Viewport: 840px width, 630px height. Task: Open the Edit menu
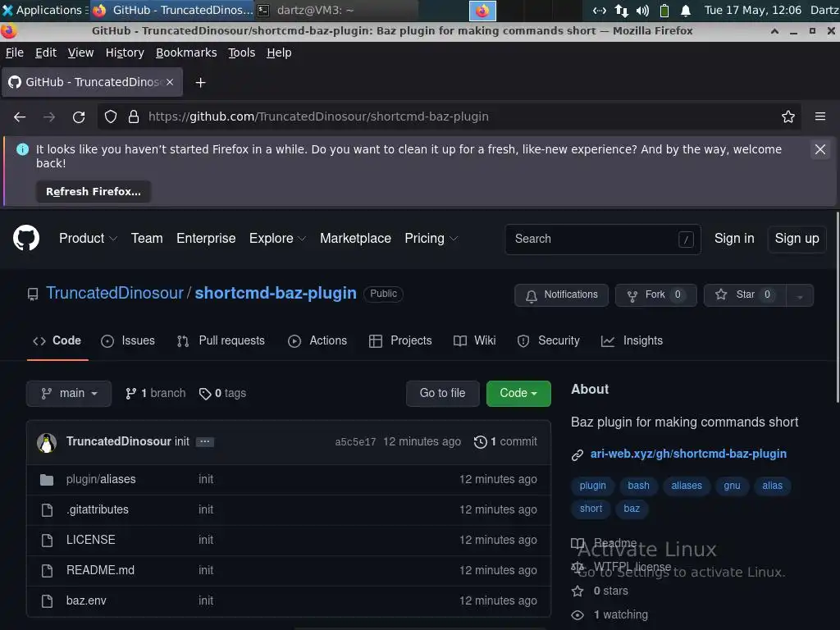(x=46, y=52)
